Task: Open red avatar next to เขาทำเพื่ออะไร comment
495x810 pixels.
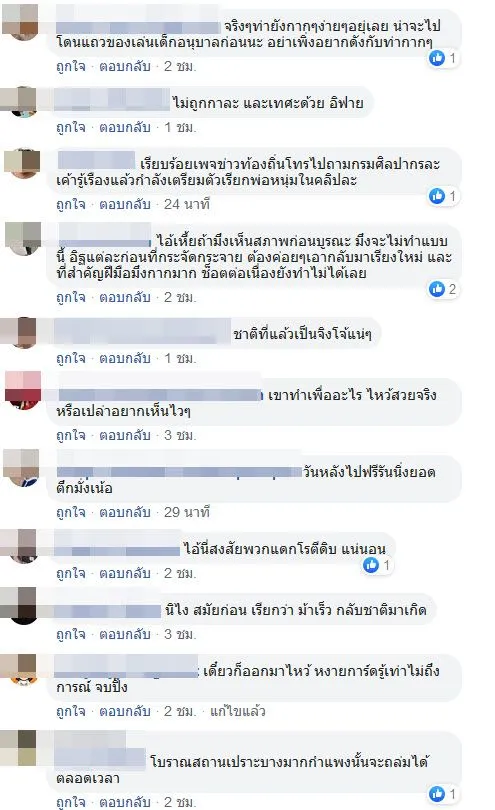Action: pyautogui.click(x=23, y=391)
